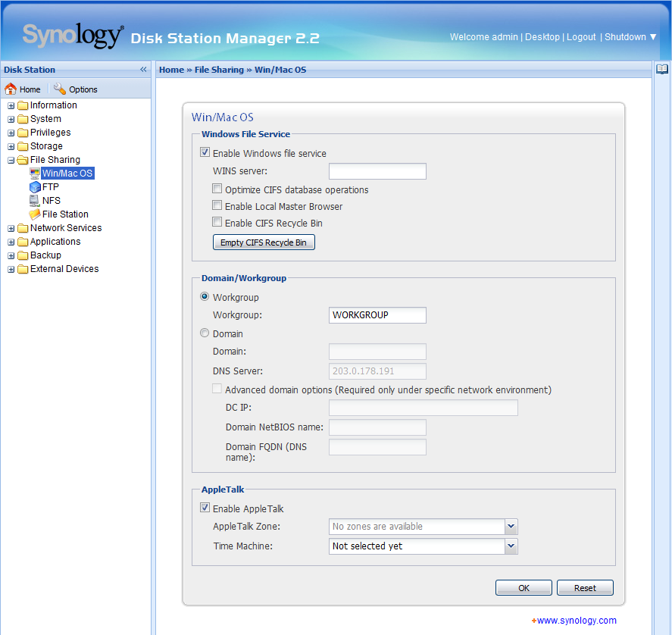The height and width of the screenshot is (635, 672).
Task: Click the Domain name input field
Action: (377, 352)
